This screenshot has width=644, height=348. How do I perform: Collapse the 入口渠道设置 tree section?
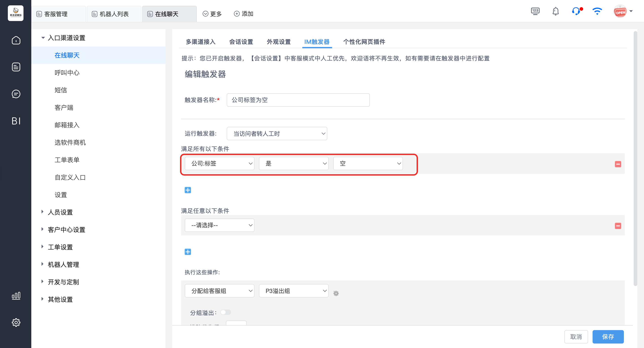pos(43,38)
